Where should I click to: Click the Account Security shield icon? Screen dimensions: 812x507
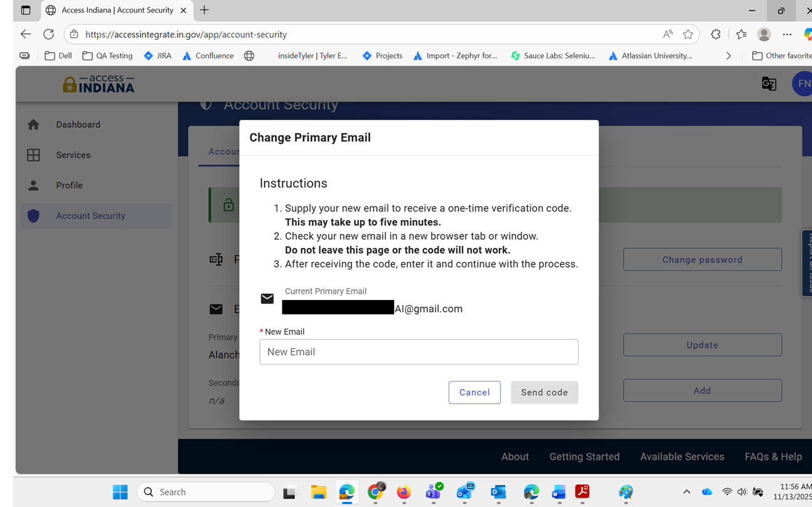pyautogui.click(x=34, y=216)
